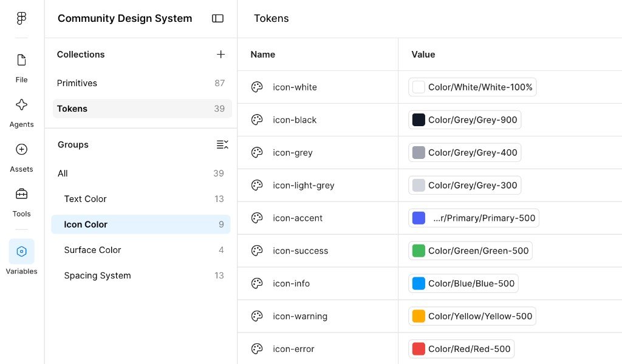Viewport: 622px width, 364px height.
Task: Click the palette icon beside icon-info
Action: (x=257, y=283)
